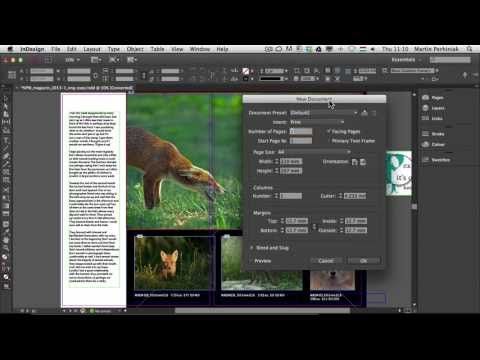Confirm the dialog with OK
Image resolution: width=480 pixels, height=360 pixels.
click(x=364, y=261)
